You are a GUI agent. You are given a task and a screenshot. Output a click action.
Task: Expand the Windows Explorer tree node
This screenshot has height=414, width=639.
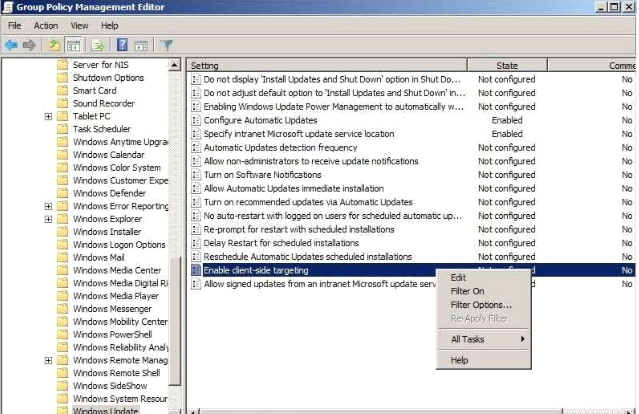pos(48,219)
